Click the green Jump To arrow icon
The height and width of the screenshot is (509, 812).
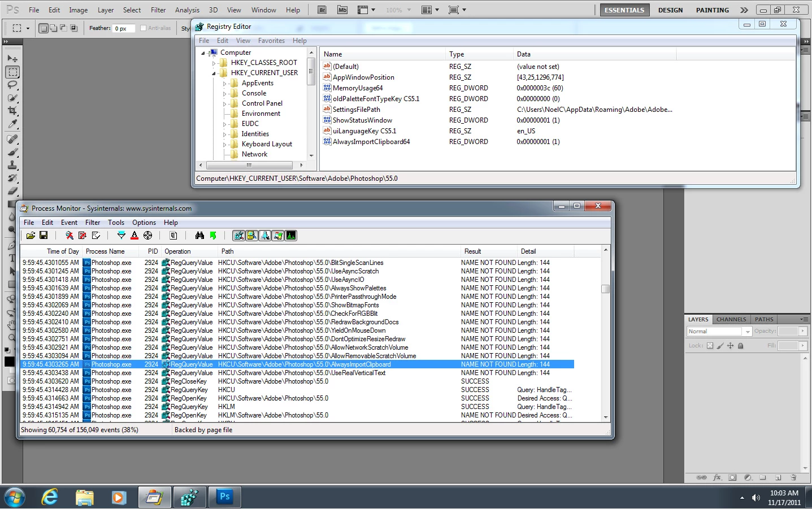click(213, 236)
